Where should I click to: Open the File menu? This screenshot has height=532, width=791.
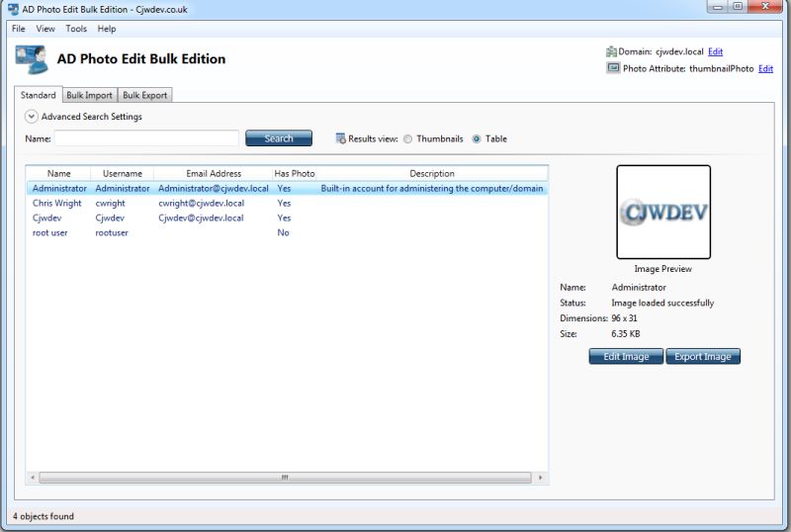(x=18, y=29)
